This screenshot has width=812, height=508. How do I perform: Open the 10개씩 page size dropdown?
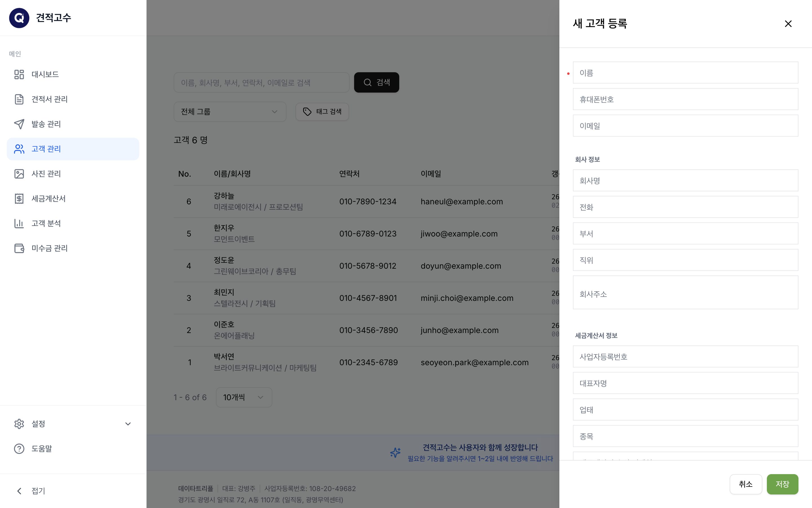[x=244, y=397]
